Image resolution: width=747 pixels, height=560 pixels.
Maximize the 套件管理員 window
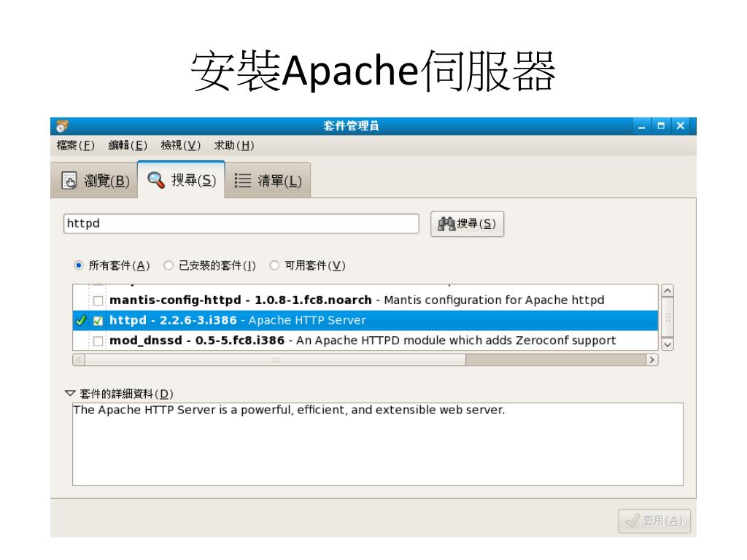click(661, 126)
